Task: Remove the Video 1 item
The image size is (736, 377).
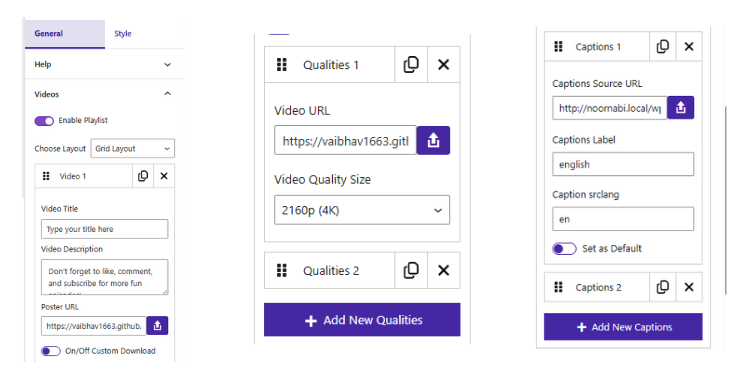Action: 164,176
